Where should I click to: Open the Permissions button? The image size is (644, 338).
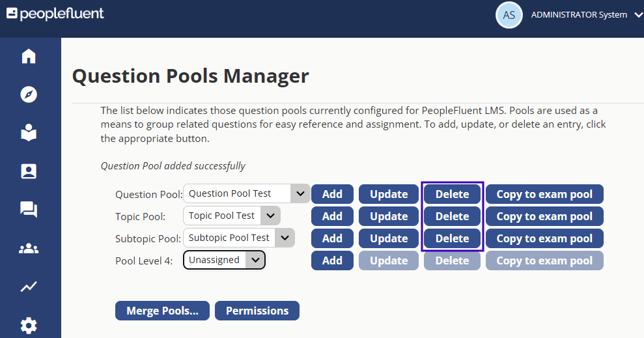257,311
